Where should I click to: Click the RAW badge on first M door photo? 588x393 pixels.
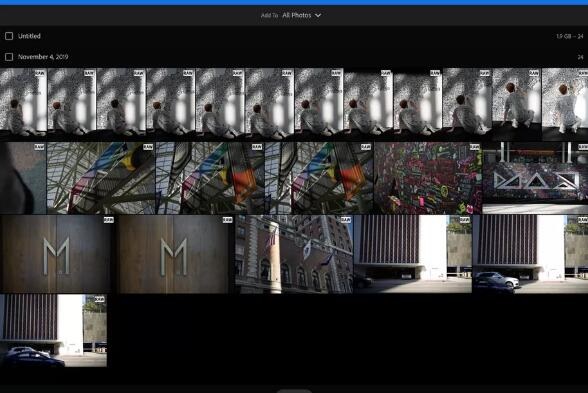coord(108,220)
